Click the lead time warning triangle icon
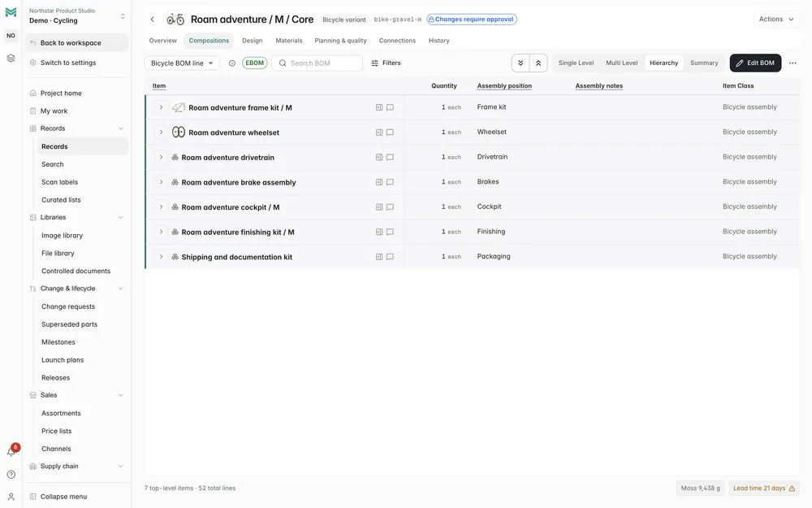Viewport: 812px width, 508px height. click(791, 488)
